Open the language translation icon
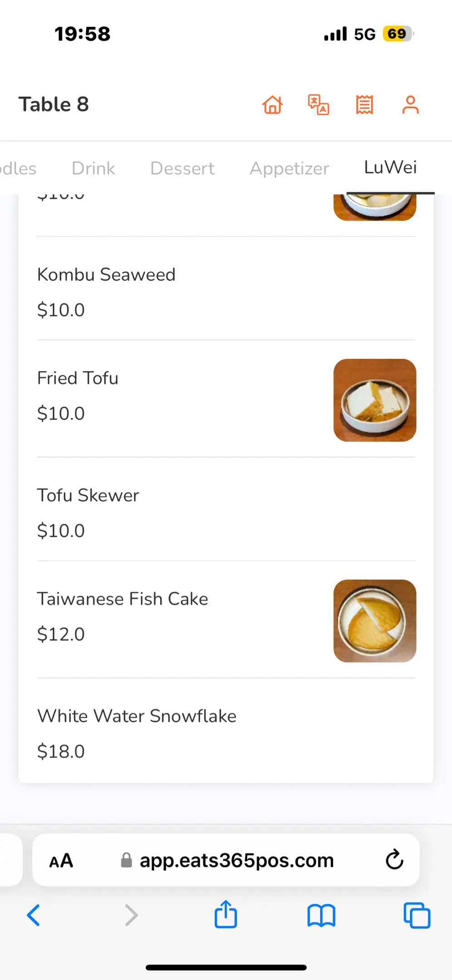 [x=319, y=105]
